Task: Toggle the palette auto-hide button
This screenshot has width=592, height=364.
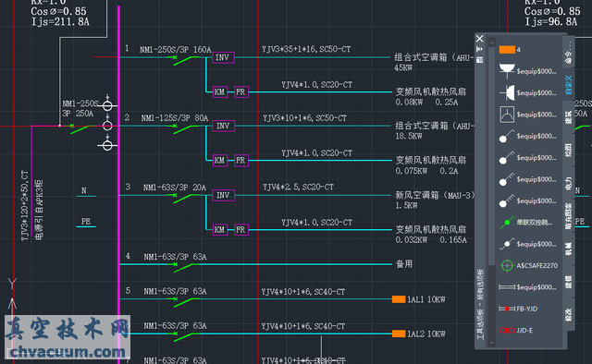Action: pos(480,49)
